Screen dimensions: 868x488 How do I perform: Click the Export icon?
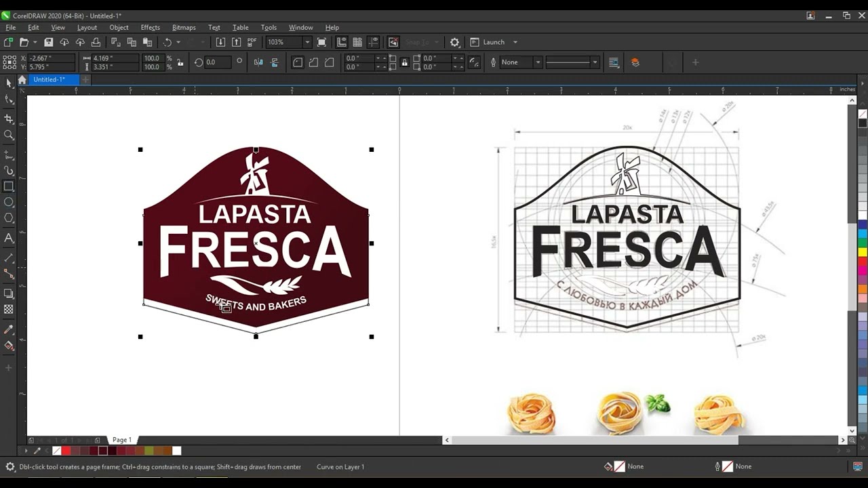236,42
